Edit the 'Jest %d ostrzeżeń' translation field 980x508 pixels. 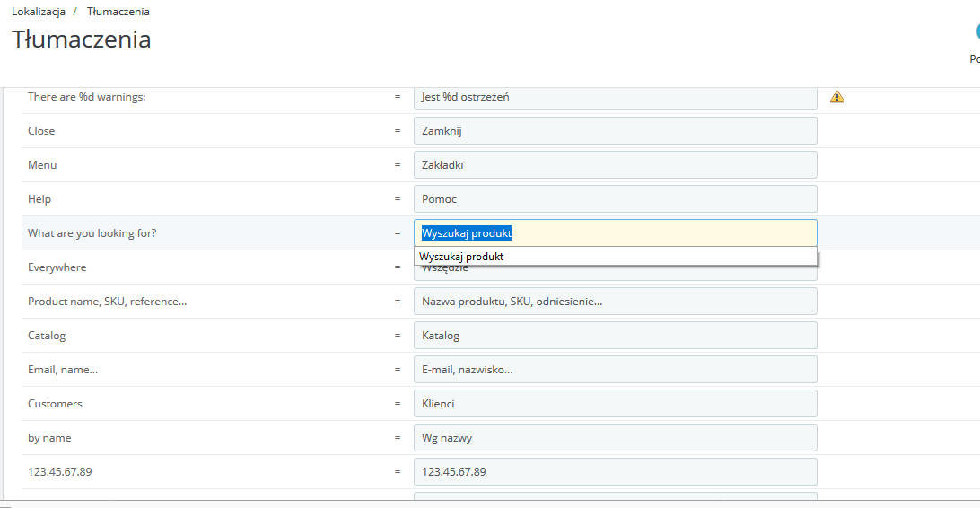(615, 97)
